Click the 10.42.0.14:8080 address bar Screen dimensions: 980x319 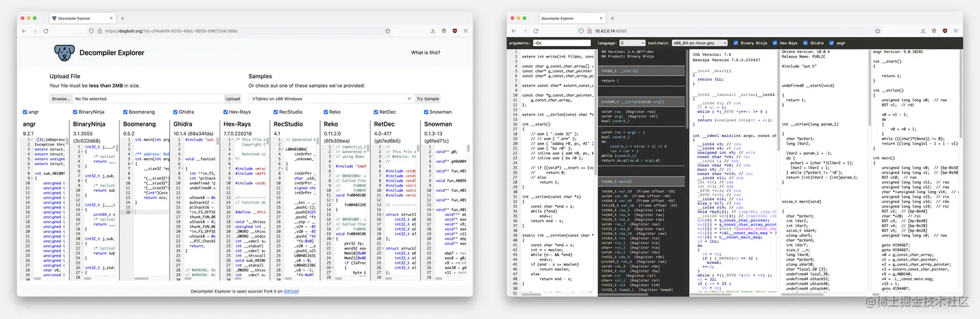coord(730,30)
